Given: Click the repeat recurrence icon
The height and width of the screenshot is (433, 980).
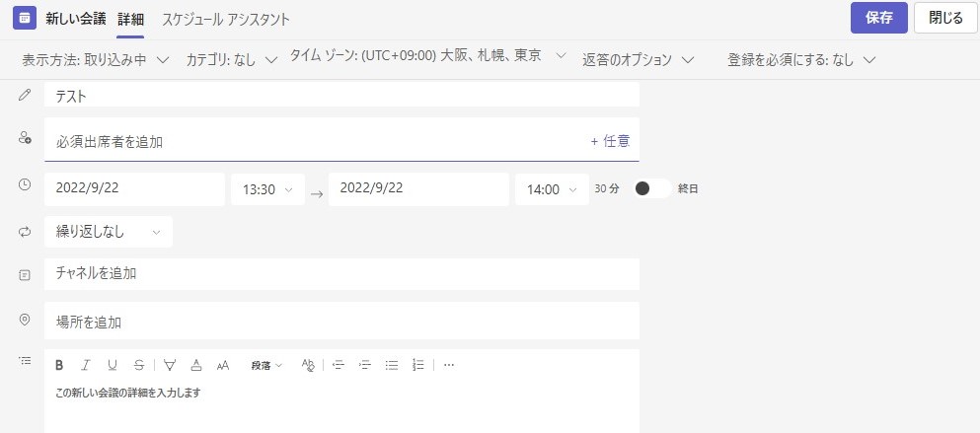Looking at the screenshot, I should pos(25,232).
